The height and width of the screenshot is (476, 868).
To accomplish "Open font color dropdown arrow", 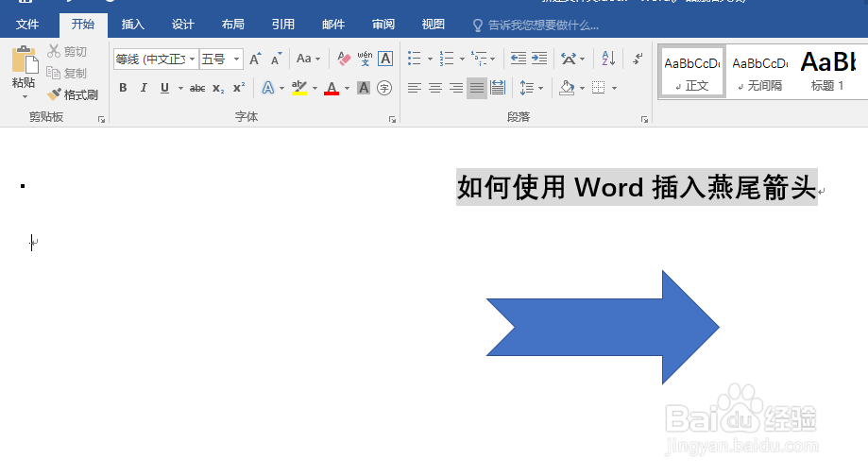I will pos(347,88).
